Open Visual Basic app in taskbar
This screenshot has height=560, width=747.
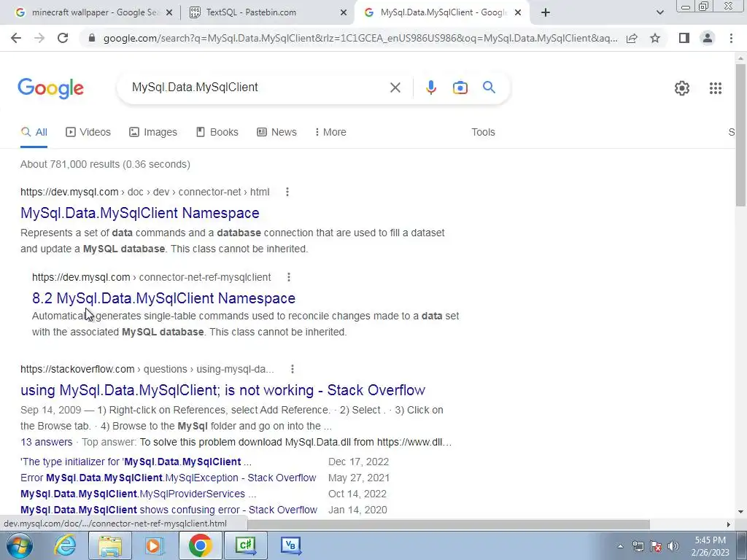[x=290, y=545]
